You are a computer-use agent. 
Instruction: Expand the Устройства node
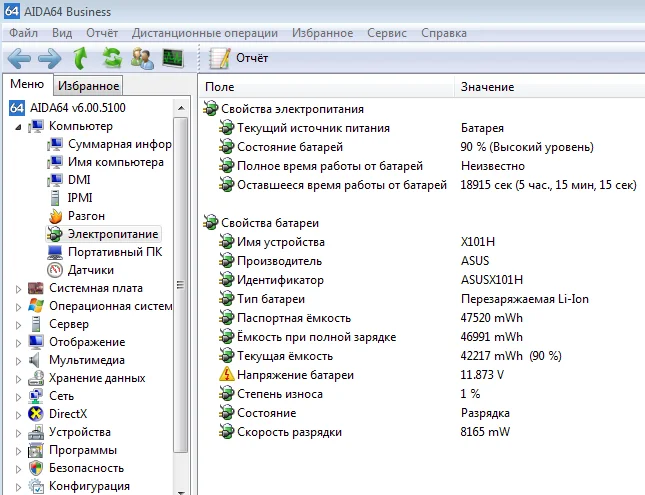[18, 433]
